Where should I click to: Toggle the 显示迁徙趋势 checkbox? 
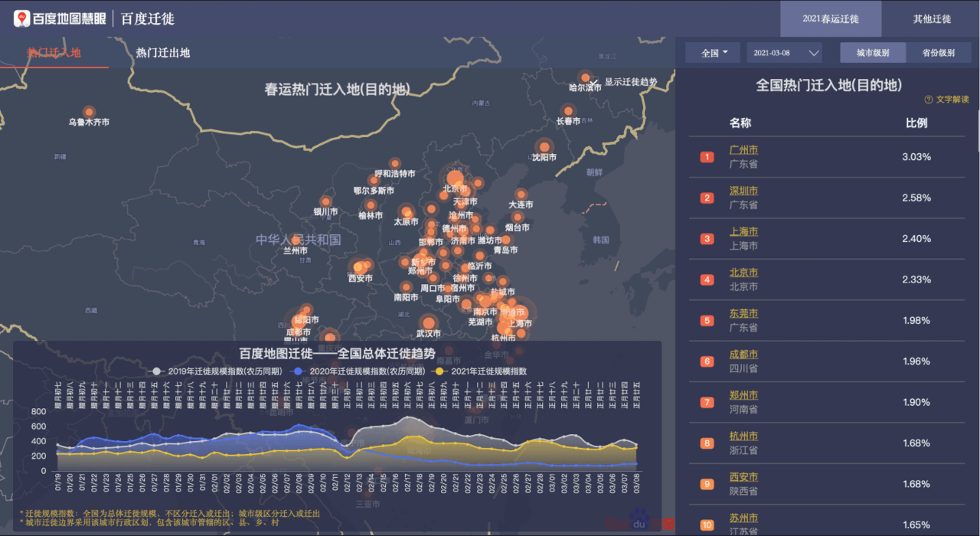tap(594, 81)
